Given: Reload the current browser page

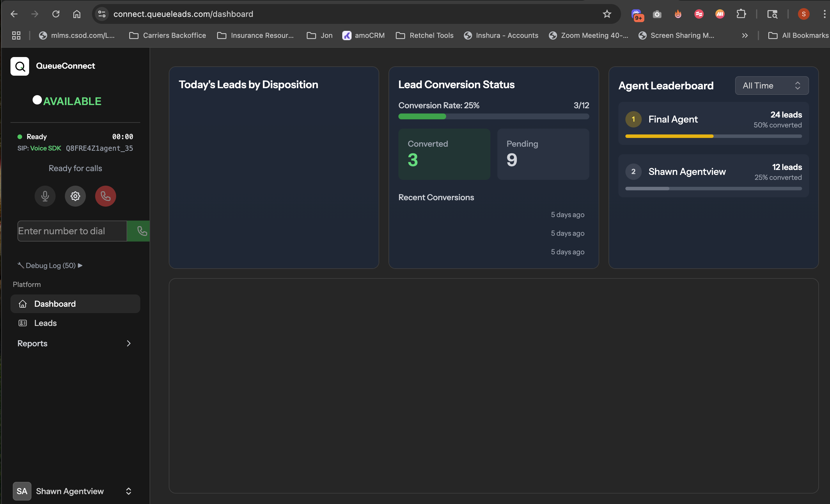Looking at the screenshot, I should 56,14.
